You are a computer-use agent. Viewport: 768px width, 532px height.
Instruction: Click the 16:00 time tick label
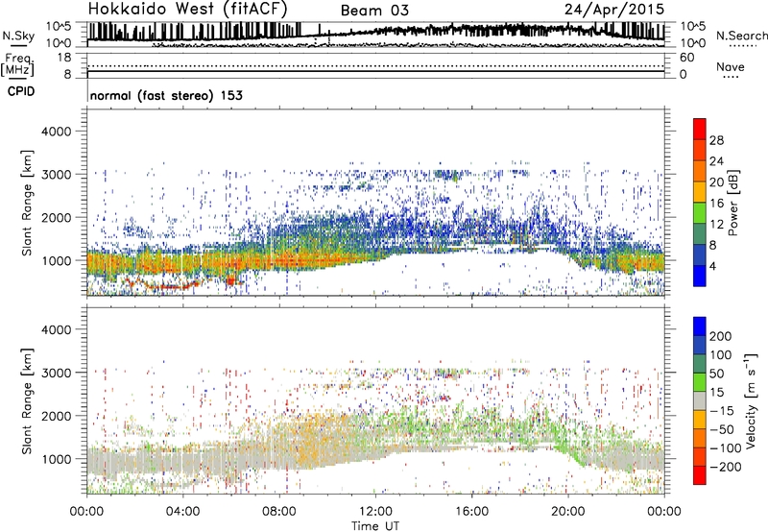click(471, 512)
